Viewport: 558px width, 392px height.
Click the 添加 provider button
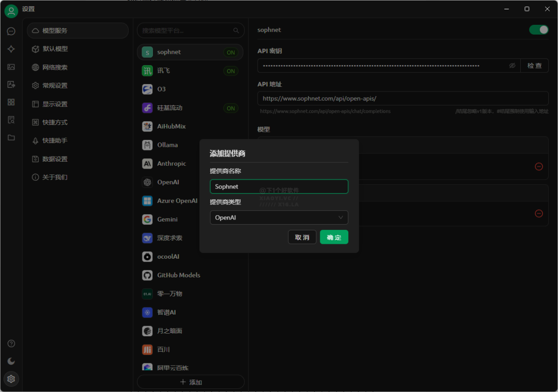click(191, 382)
